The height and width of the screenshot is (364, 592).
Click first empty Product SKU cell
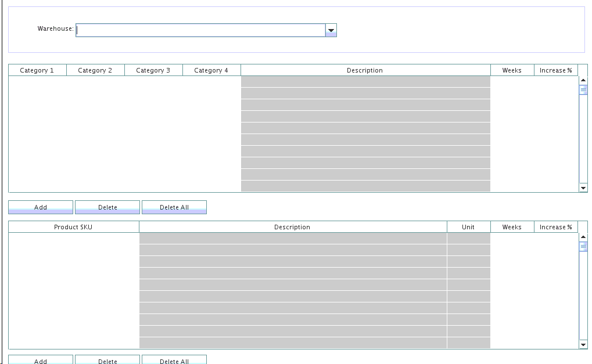pos(74,239)
